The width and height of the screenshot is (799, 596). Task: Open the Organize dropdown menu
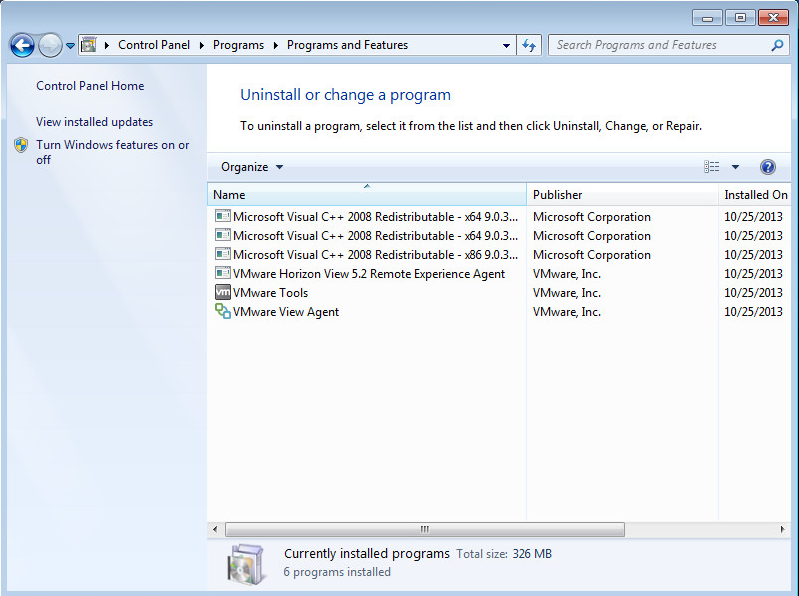coord(252,167)
